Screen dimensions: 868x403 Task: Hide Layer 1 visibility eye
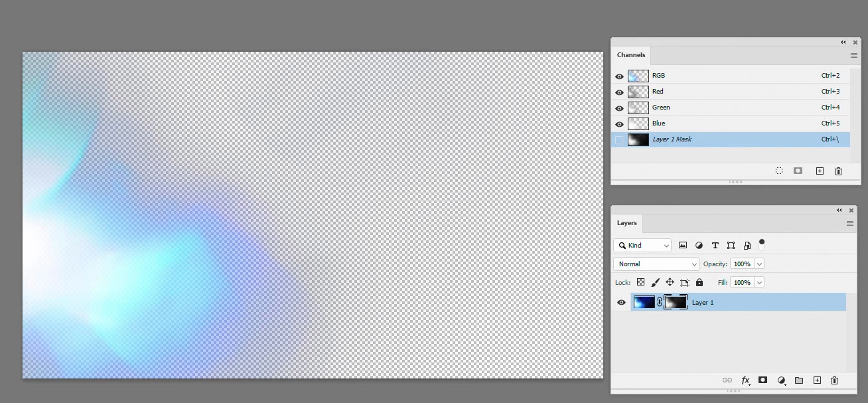click(x=622, y=303)
